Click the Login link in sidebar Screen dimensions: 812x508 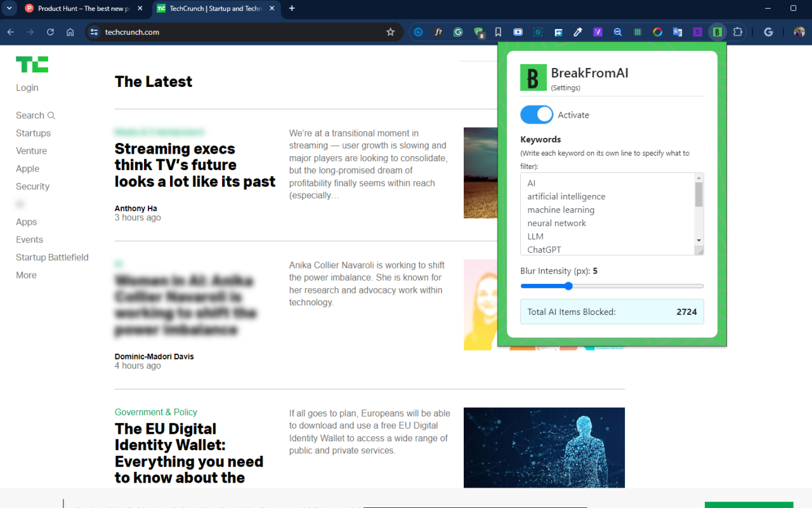point(27,88)
